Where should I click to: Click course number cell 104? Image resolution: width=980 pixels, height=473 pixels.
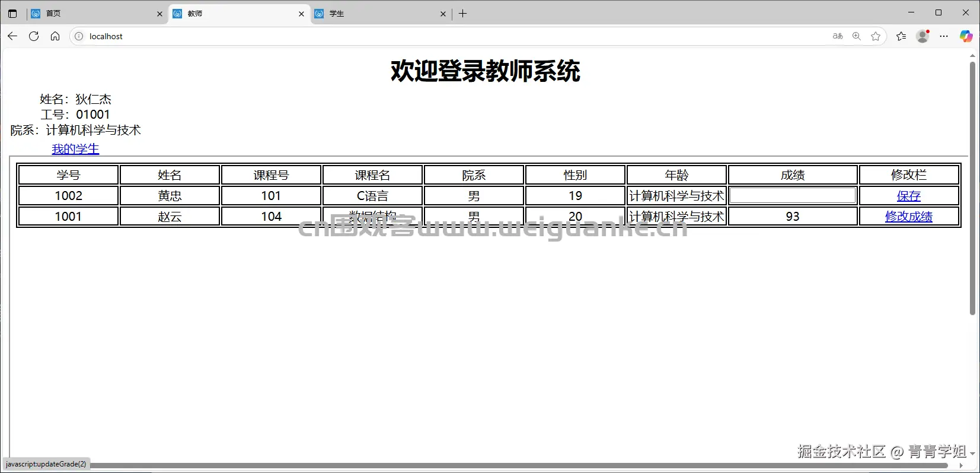[x=271, y=217]
